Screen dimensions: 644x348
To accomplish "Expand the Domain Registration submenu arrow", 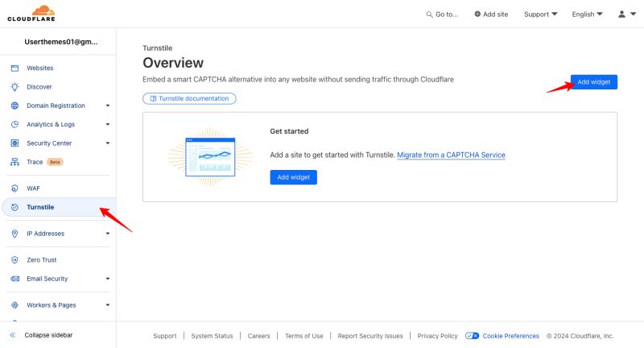I will point(108,106).
